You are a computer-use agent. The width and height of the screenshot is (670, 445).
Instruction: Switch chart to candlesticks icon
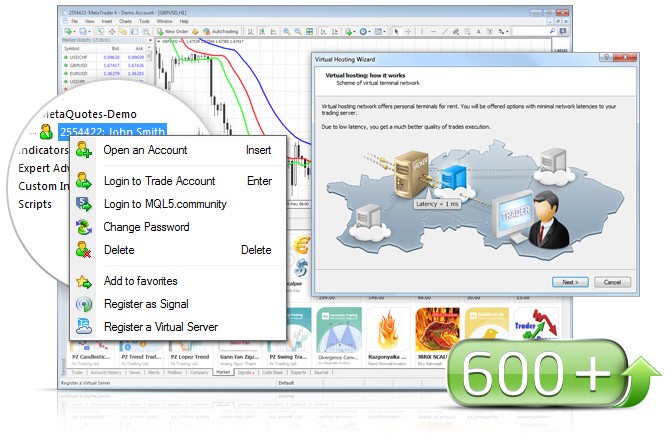coord(262,32)
